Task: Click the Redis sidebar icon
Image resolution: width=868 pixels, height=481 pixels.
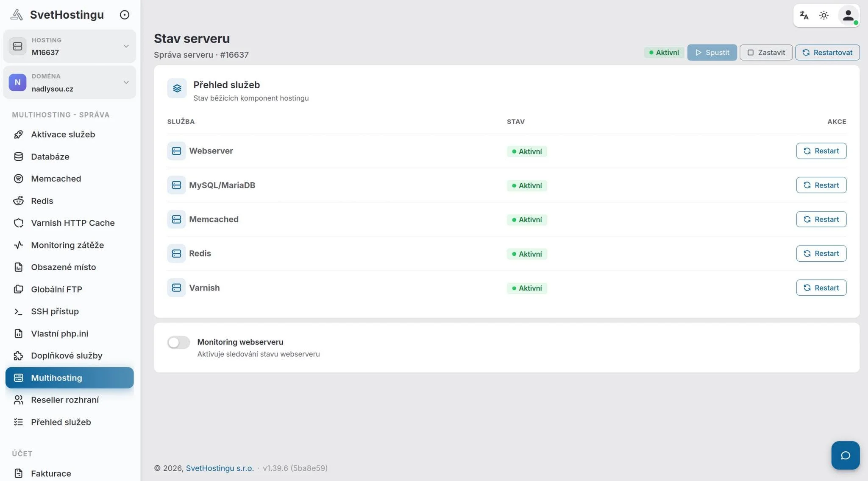Action: coord(18,201)
